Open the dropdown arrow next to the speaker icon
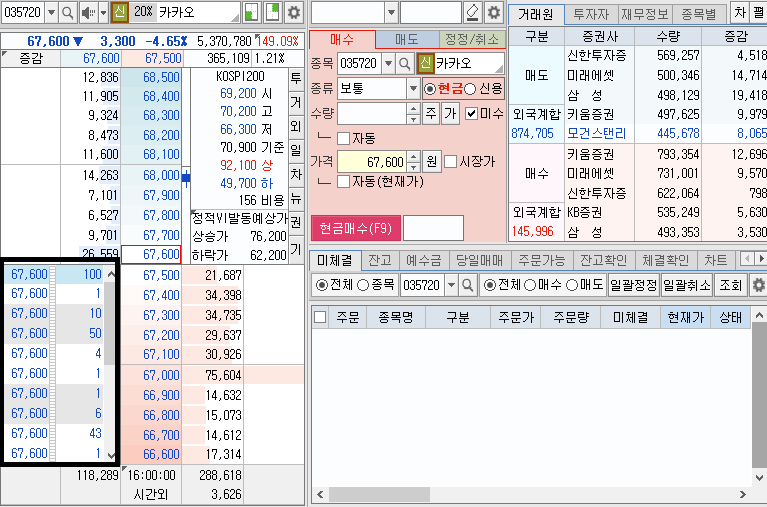Image resolution: width=767 pixels, height=507 pixels. [x=103, y=12]
